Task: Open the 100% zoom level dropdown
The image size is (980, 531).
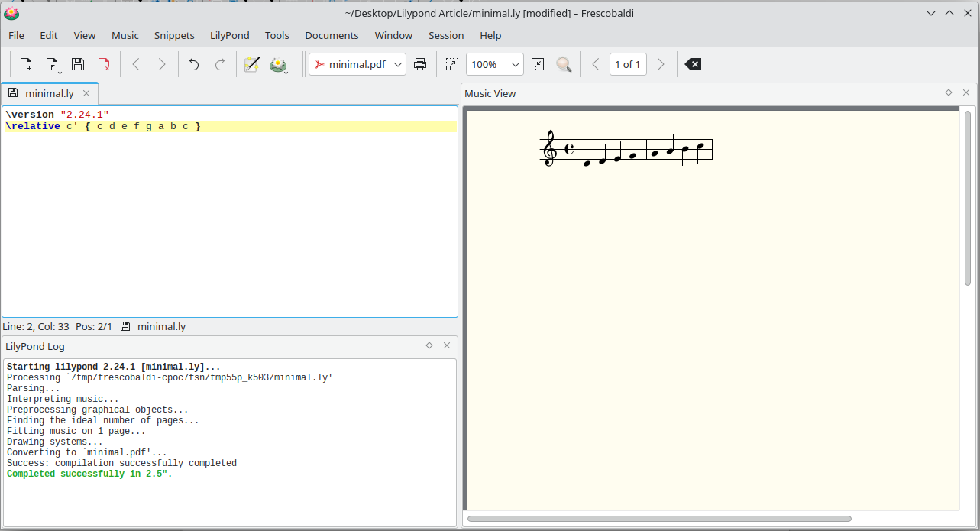Action: [494, 65]
